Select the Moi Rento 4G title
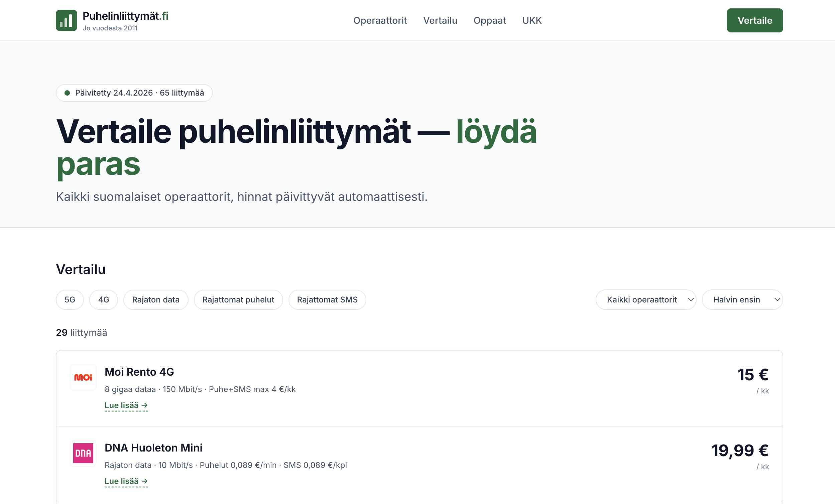The height and width of the screenshot is (504, 835). point(139,372)
